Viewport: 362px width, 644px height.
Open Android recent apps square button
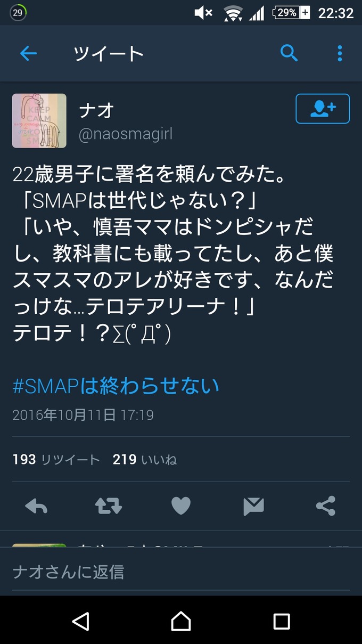point(281,621)
